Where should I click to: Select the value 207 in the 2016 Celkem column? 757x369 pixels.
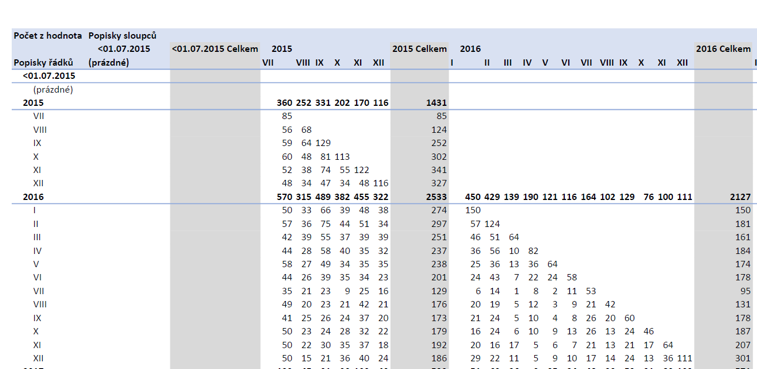point(743,345)
